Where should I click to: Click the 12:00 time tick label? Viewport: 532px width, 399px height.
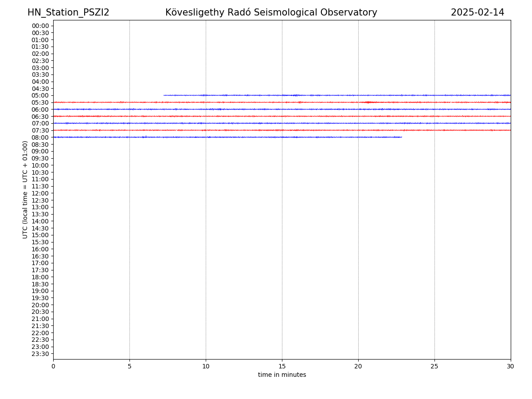(x=40, y=193)
